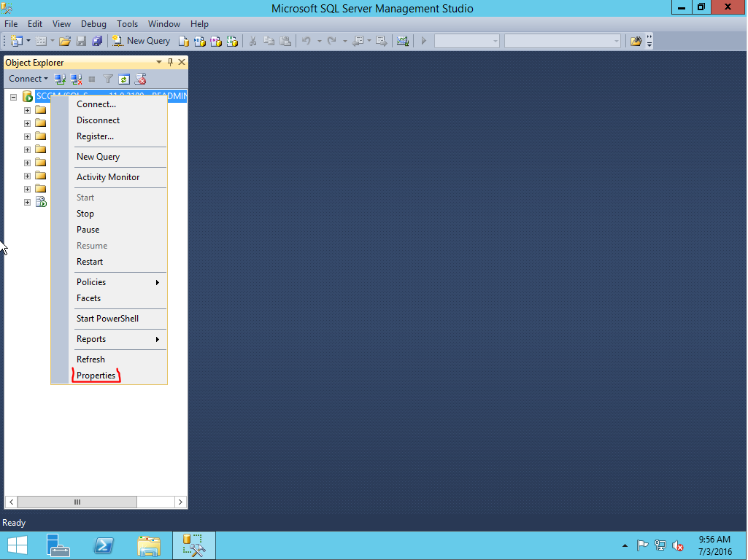Select Register... in the context menu
Viewport: 748px width, 560px height.
[x=95, y=136]
